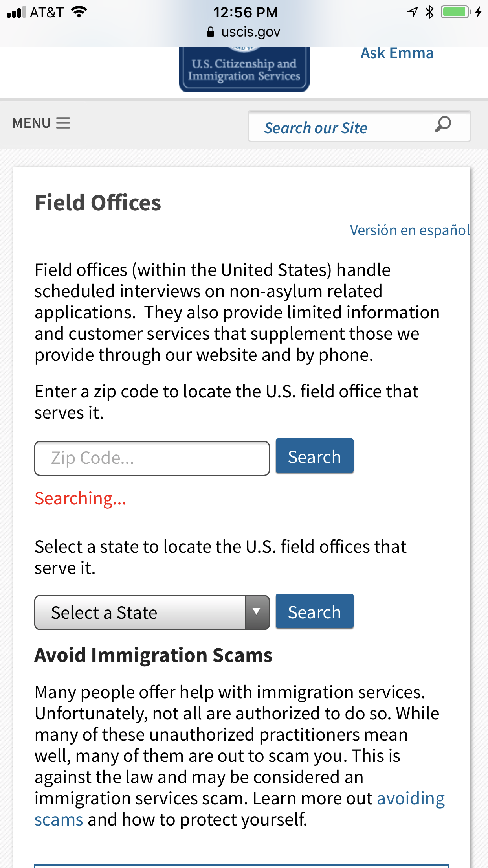Tap the location services arrow icon
Viewport: 488px width, 868px height.
tap(413, 12)
